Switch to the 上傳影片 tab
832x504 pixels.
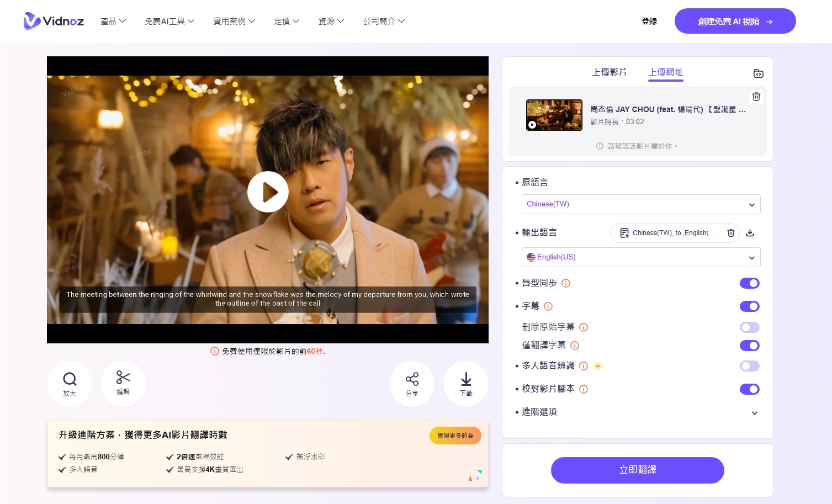[610, 72]
